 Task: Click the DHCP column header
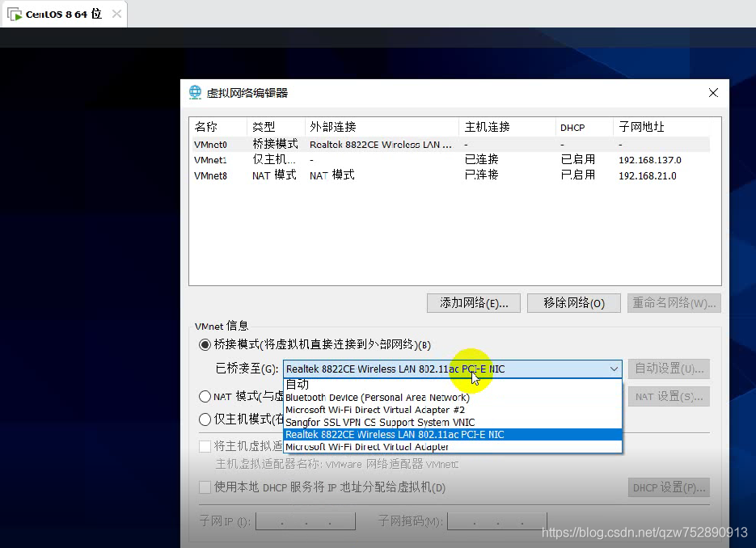click(x=585, y=127)
